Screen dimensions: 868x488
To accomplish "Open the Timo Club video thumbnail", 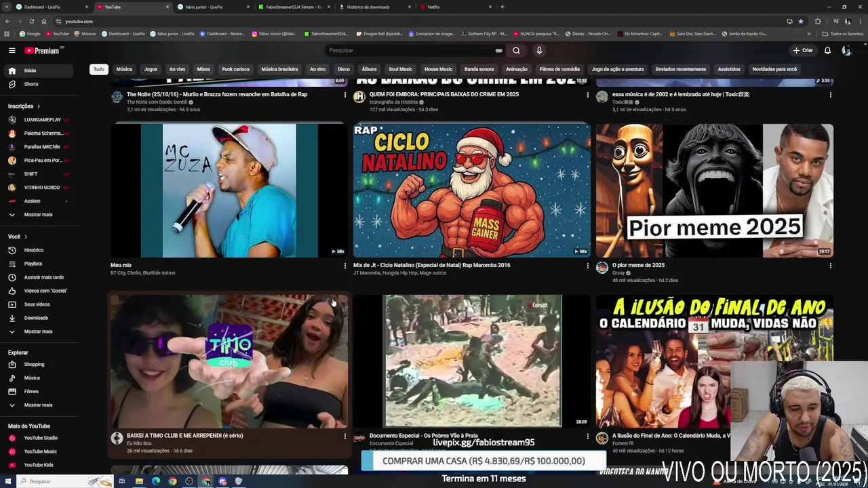I will click(229, 361).
